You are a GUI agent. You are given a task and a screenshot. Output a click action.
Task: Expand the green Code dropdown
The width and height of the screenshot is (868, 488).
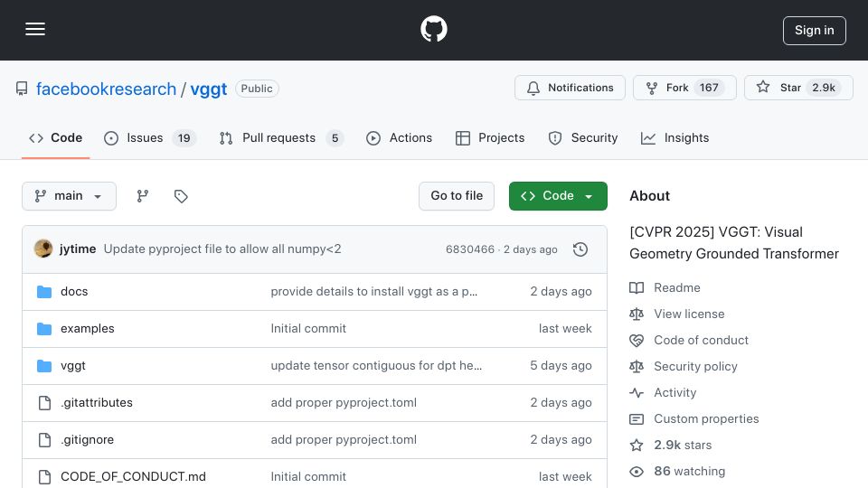[558, 196]
